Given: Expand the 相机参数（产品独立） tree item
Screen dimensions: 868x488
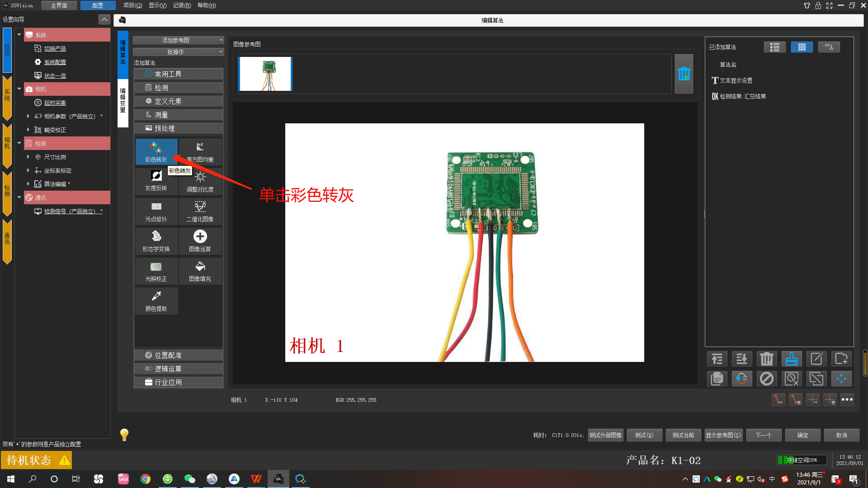Looking at the screenshot, I should tap(28, 116).
